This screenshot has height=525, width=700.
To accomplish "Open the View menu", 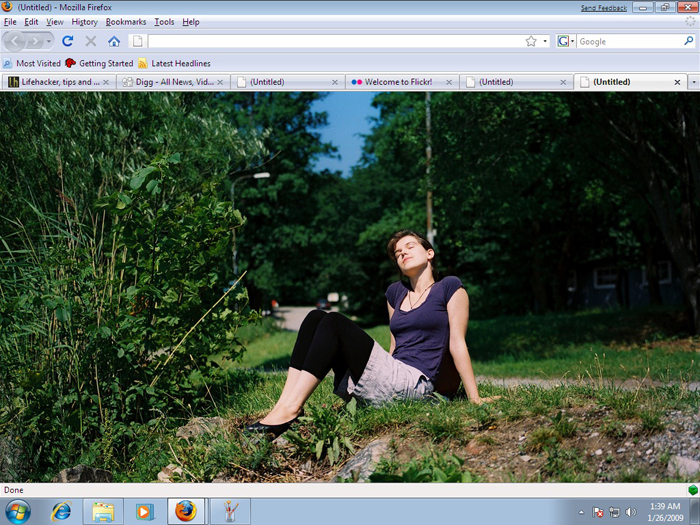I will [54, 22].
